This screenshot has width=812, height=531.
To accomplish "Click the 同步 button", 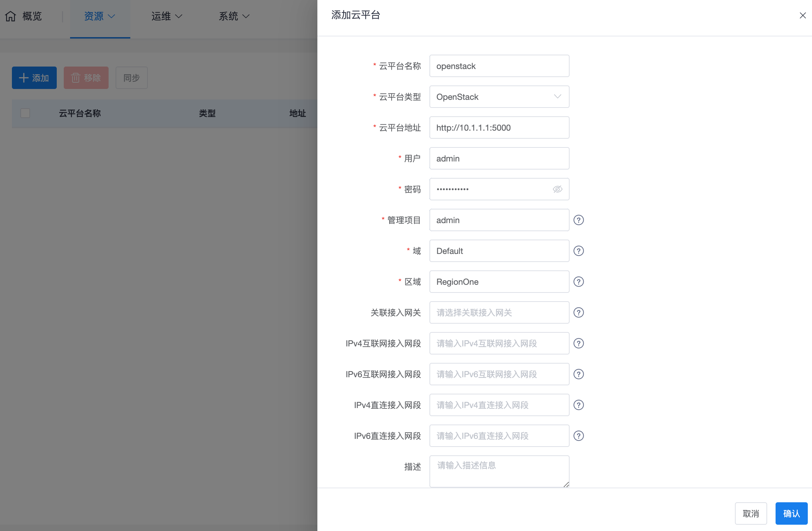I will click(x=132, y=78).
